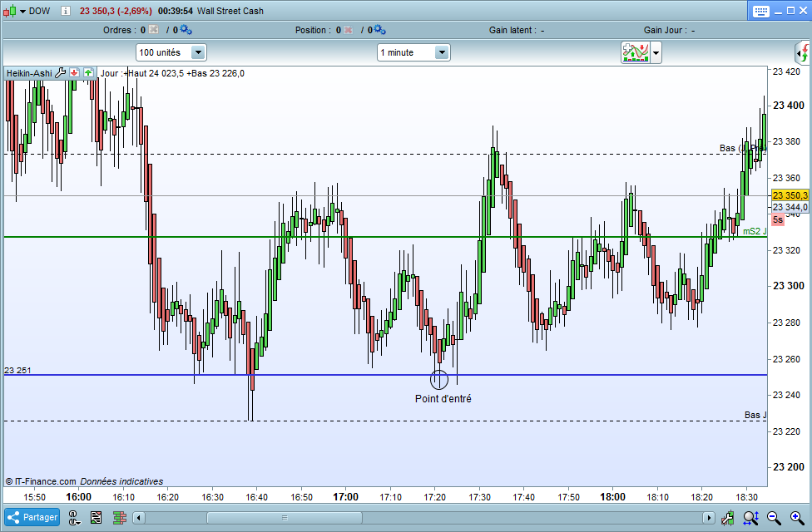Click the 23 344,0 price axis label
The image size is (812, 532).
790,207
